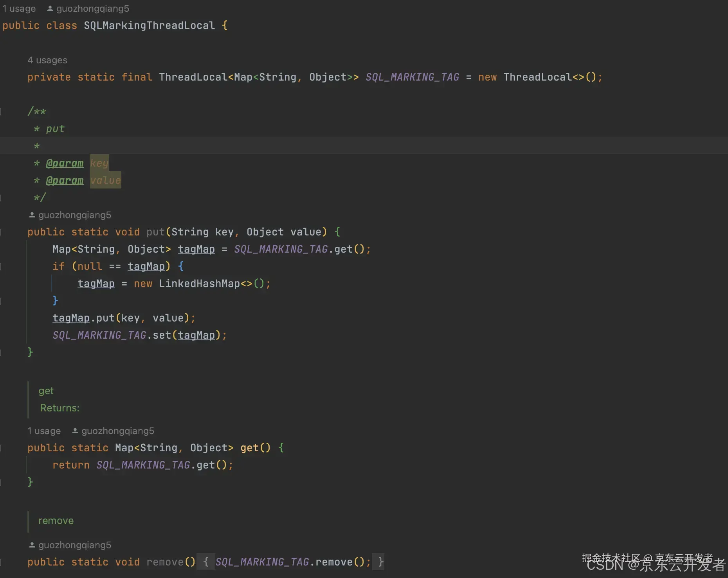Click the rendered 'remove' doc comment
The width and height of the screenshot is (728, 578).
(x=56, y=521)
